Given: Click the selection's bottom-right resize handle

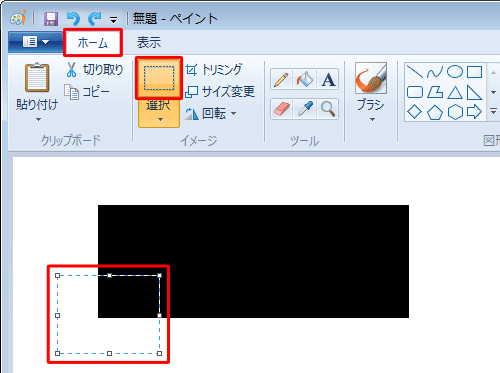Looking at the screenshot, I should (159, 353).
